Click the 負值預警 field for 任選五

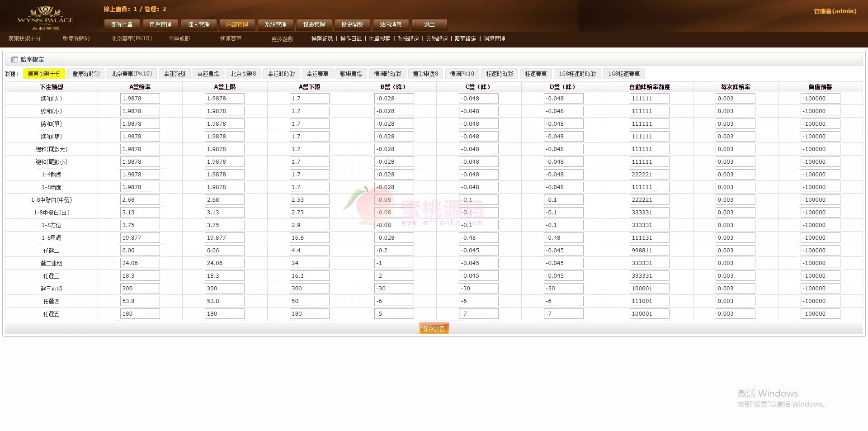(x=820, y=314)
